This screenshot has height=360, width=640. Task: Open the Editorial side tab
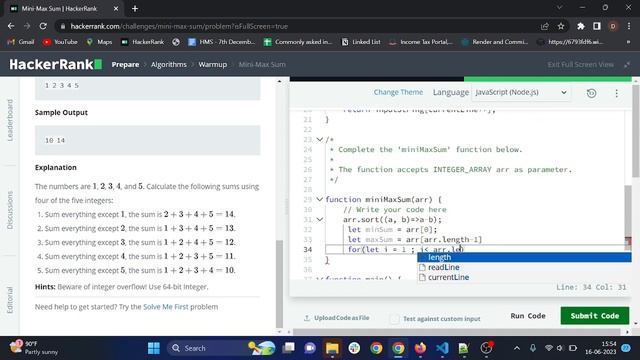10,300
